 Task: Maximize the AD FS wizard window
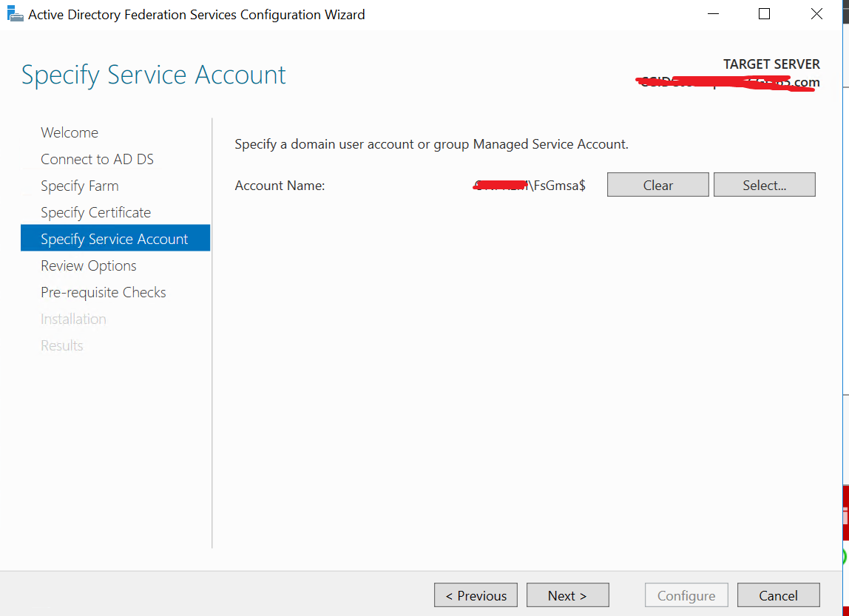[x=765, y=14]
